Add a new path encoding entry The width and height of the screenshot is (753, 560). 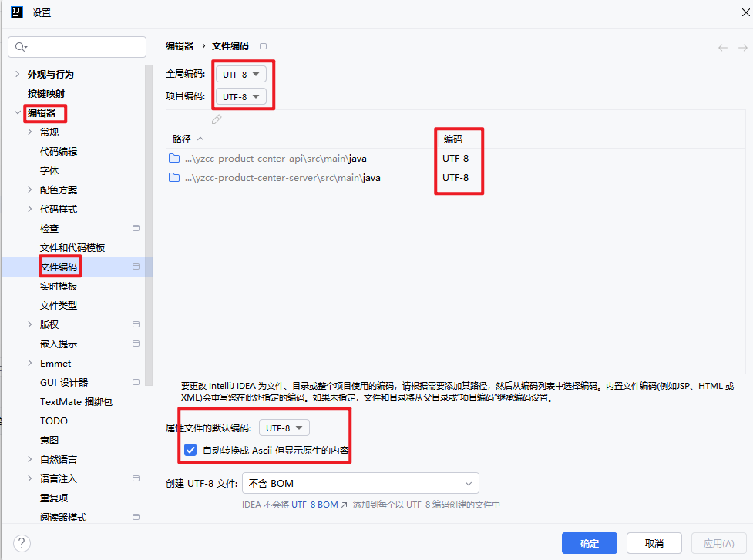[x=176, y=119]
